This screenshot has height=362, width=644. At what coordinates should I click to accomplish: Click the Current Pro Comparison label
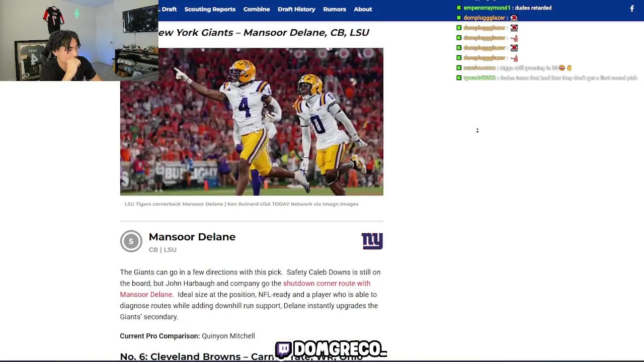coord(160,336)
